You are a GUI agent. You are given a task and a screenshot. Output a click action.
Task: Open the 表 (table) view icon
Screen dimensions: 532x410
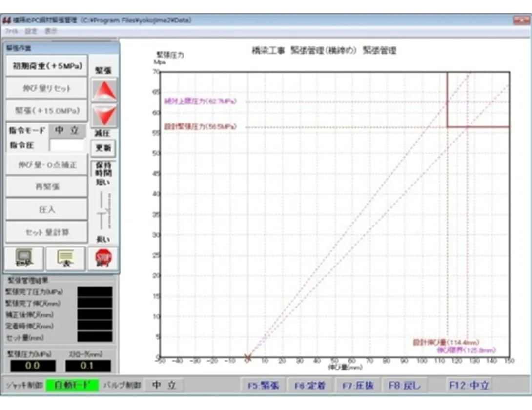(65, 259)
